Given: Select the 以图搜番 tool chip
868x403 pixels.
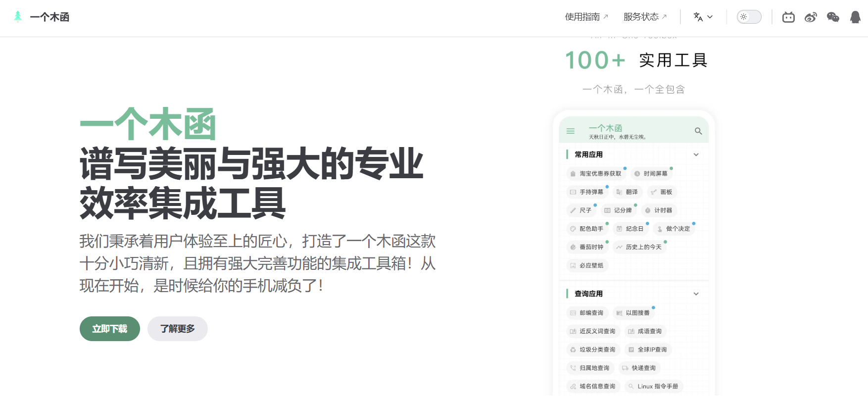Looking at the screenshot, I should pos(633,313).
